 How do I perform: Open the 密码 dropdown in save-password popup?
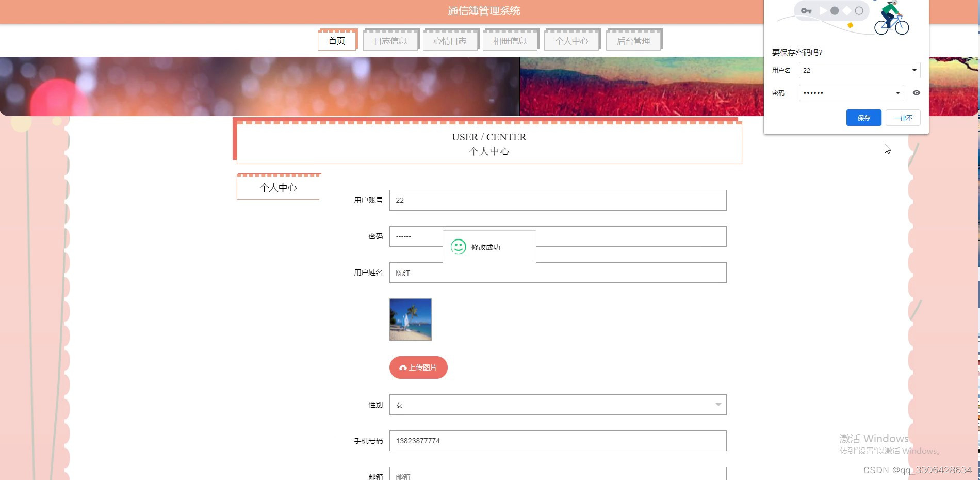click(x=851, y=93)
